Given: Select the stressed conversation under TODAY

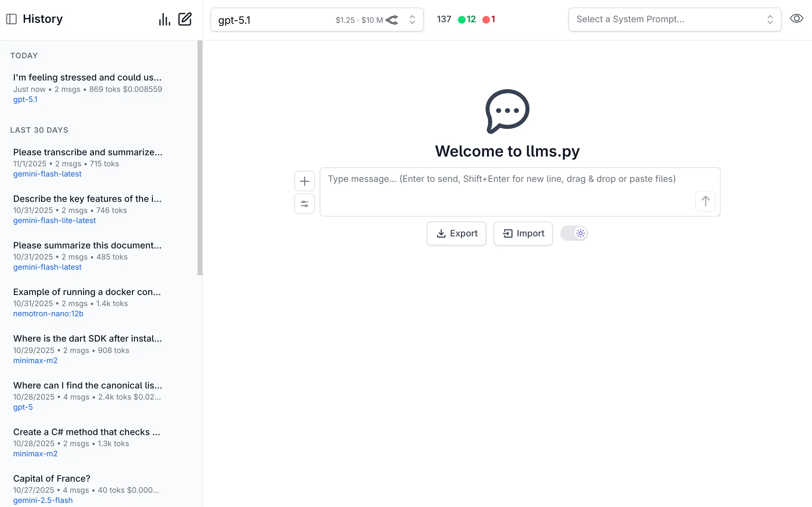Looking at the screenshot, I should click(88, 77).
